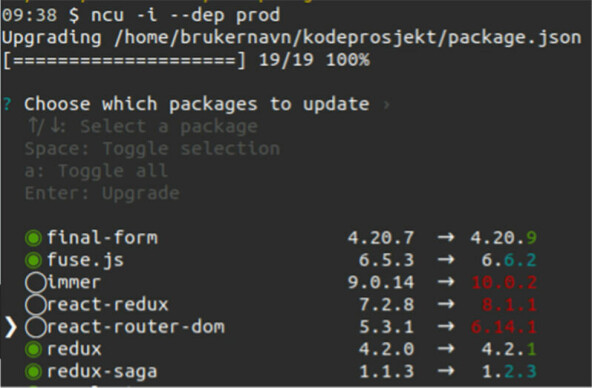Click the 'Enter: Upgrade' hint text

(x=102, y=193)
